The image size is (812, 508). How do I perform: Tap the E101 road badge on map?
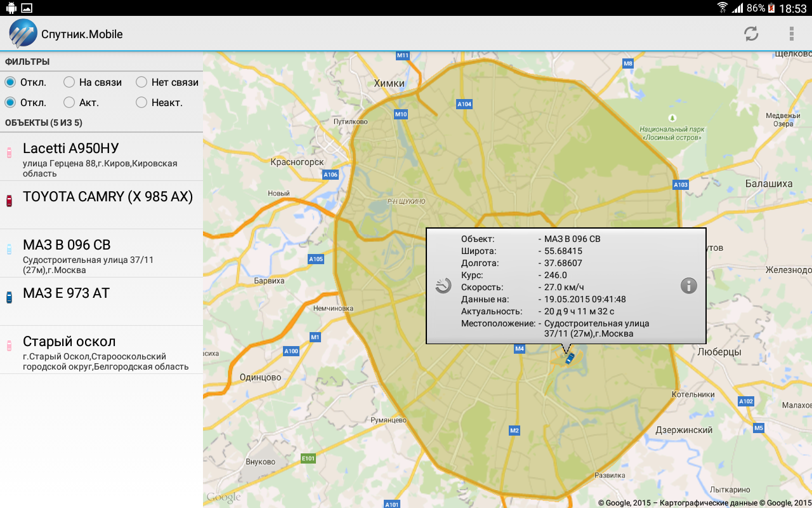308,458
